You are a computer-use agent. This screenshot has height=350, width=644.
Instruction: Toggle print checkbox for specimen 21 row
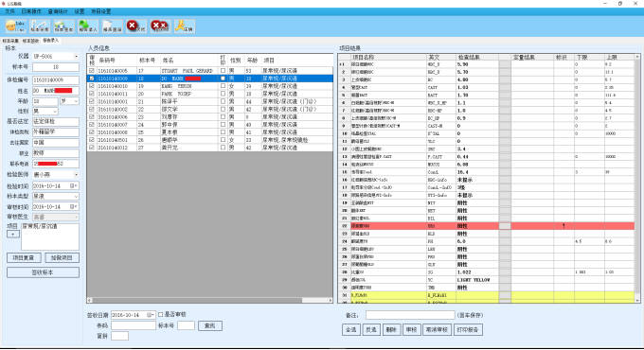(x=223, y=101)
